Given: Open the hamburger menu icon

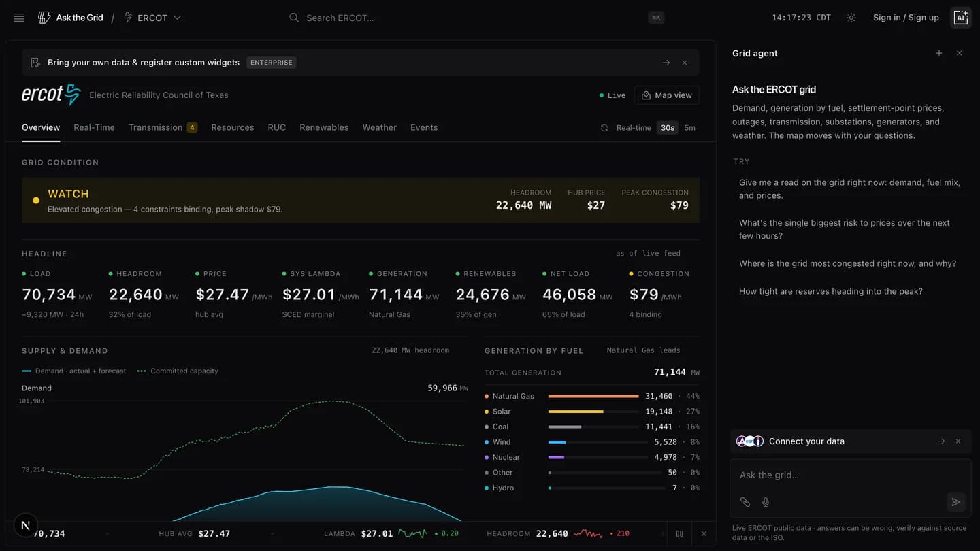Looking at the screenshot, I should click(x=19, y=18).
